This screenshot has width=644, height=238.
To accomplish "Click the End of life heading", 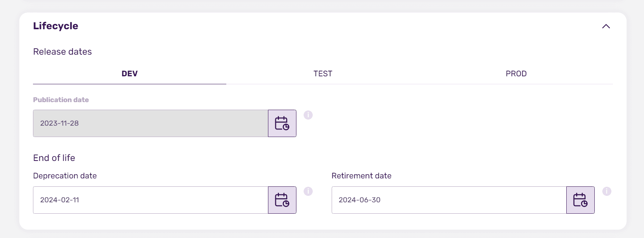I will (x=54, y=158).
